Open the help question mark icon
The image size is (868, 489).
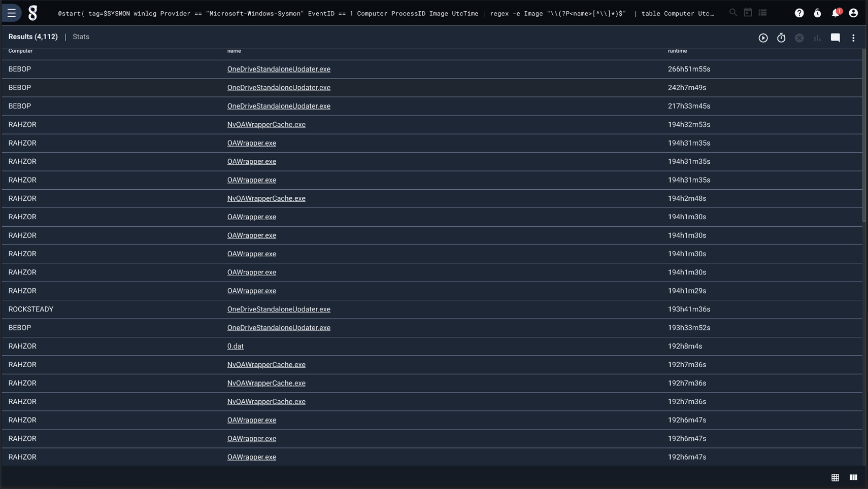tap(799, 13)
